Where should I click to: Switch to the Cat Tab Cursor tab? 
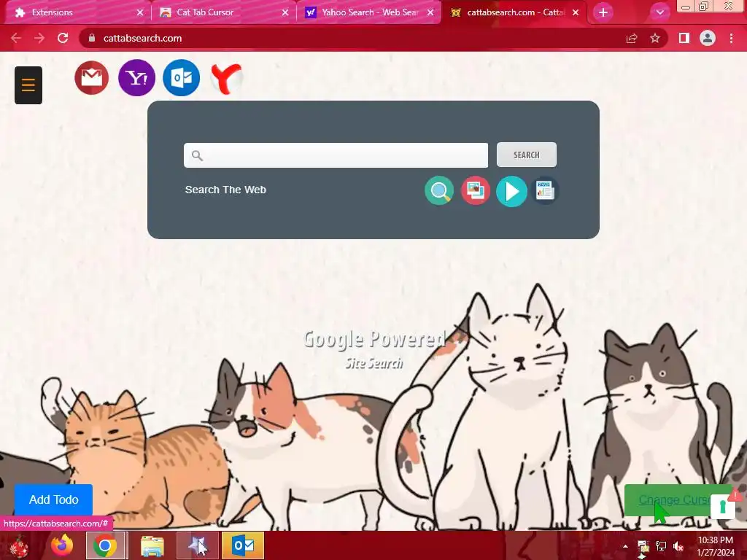pos(222,12)
